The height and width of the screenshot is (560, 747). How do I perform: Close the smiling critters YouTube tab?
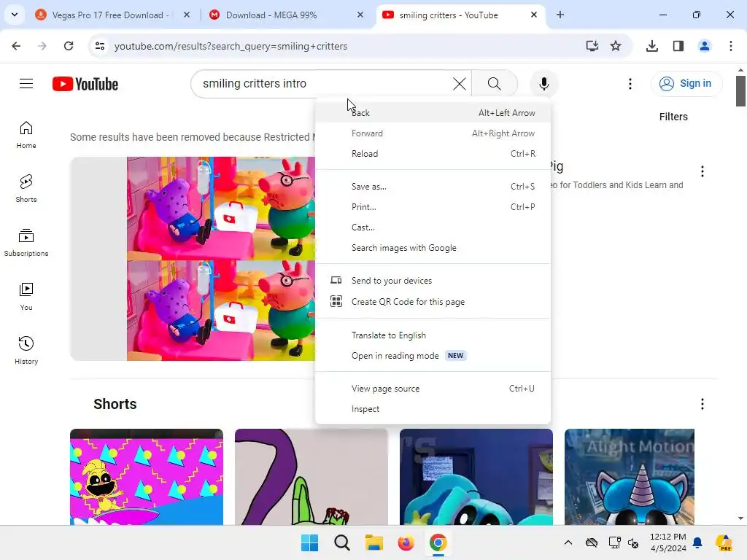(x=534, y=15)
